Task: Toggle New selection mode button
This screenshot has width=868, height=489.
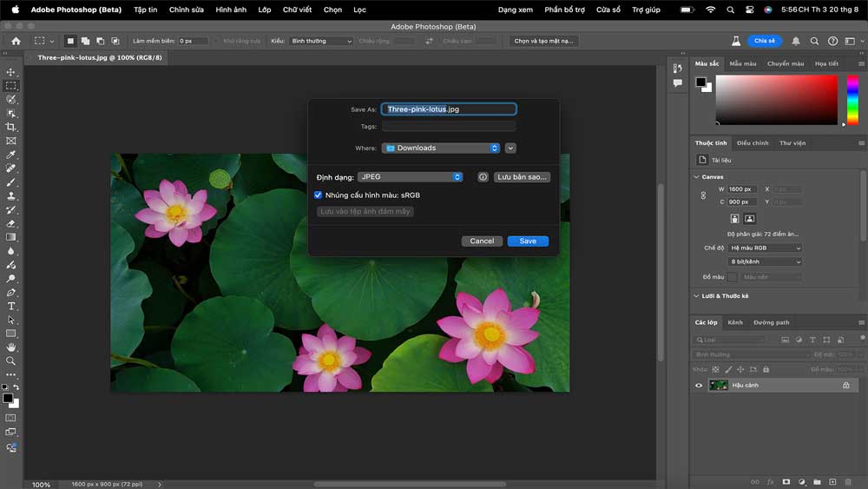Action: 70,41
